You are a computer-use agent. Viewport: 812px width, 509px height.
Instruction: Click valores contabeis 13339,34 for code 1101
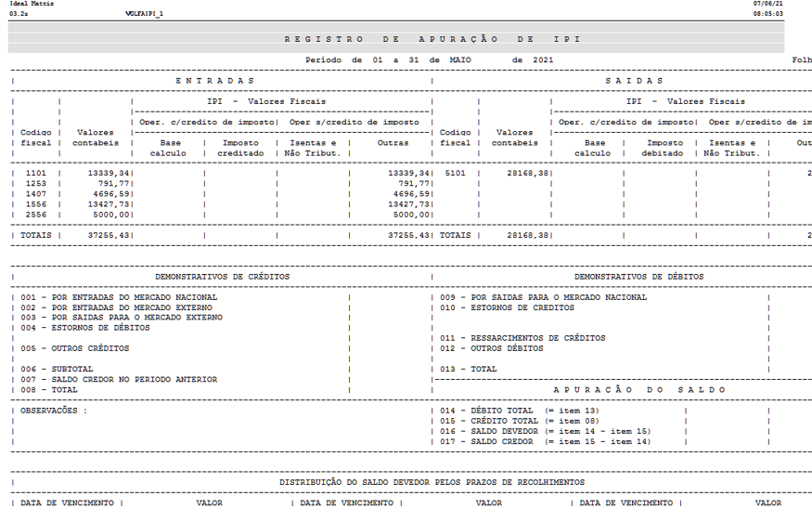(109, 173)
